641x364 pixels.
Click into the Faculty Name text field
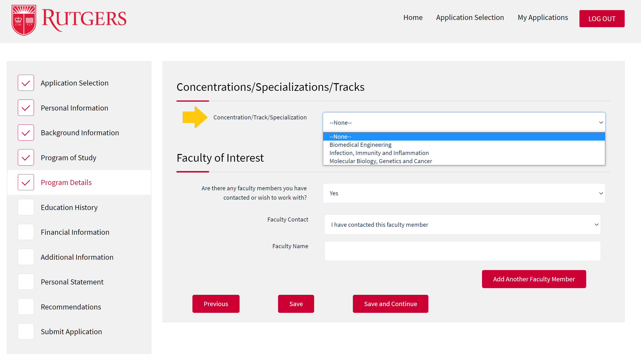click(462, 251)
